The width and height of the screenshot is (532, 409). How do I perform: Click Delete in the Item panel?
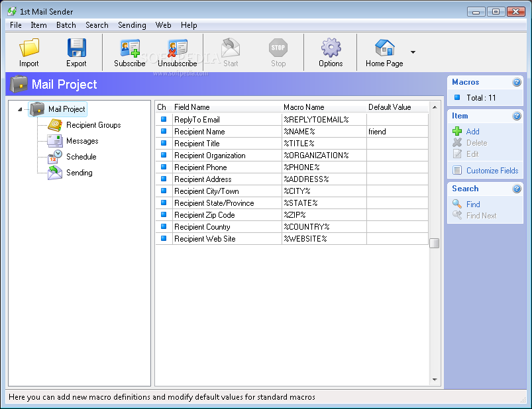477,143
